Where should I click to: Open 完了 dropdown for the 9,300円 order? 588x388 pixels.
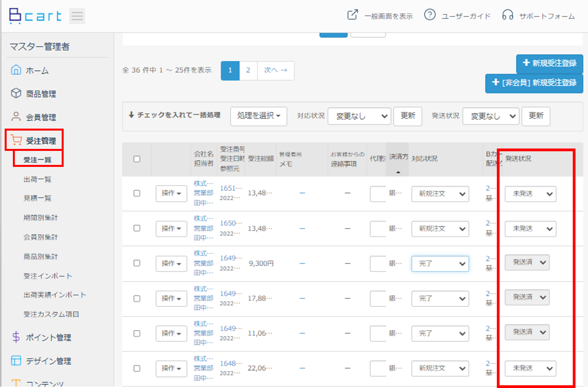440,263
